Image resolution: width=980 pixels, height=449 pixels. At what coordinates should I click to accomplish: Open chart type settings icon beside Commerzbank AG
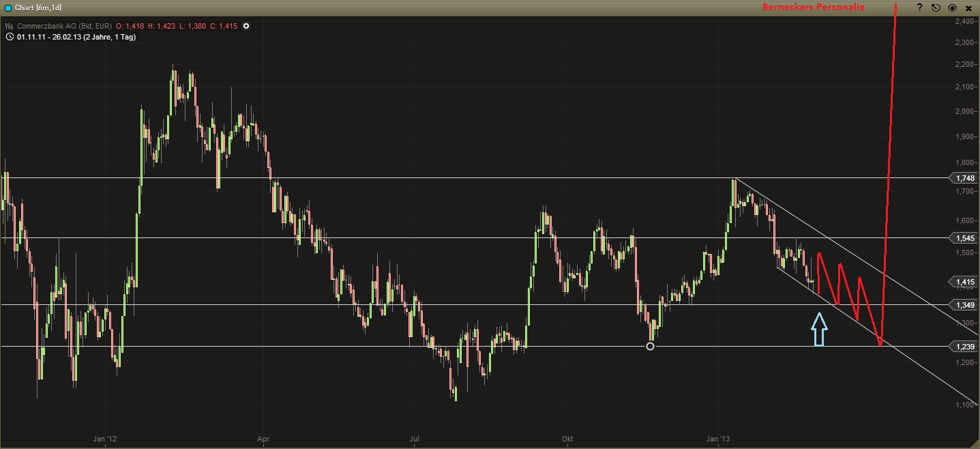pyautogui.click(x=9, y=26)
